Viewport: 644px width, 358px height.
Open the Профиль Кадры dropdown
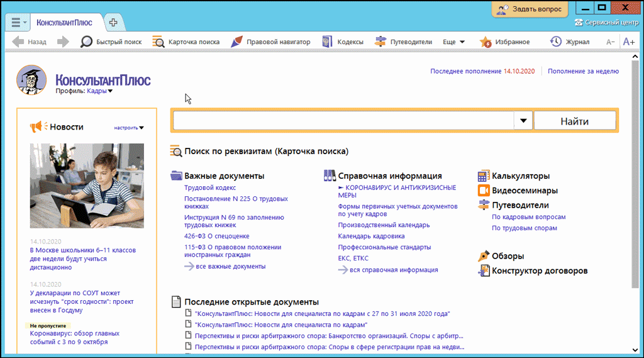coord(99,91)
